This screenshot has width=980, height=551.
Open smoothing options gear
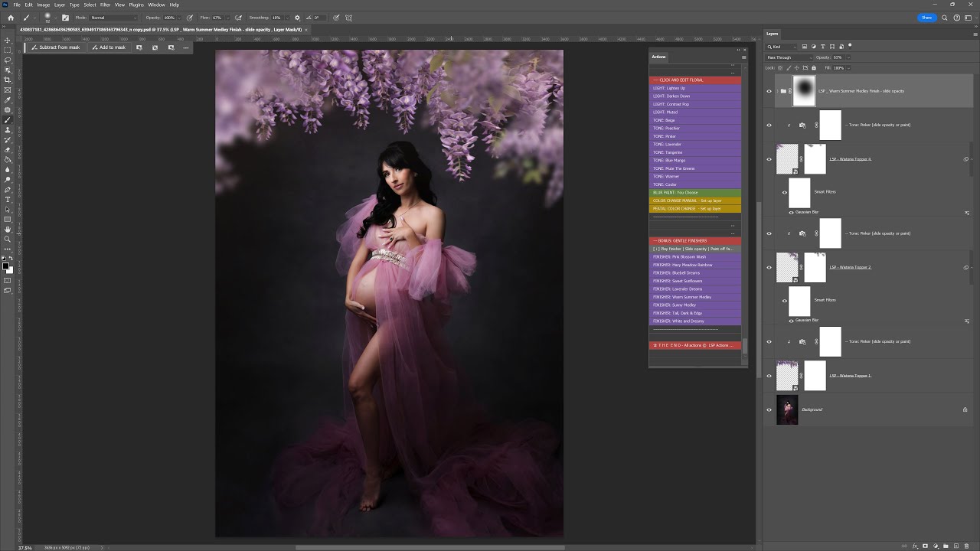coord(298,18)
